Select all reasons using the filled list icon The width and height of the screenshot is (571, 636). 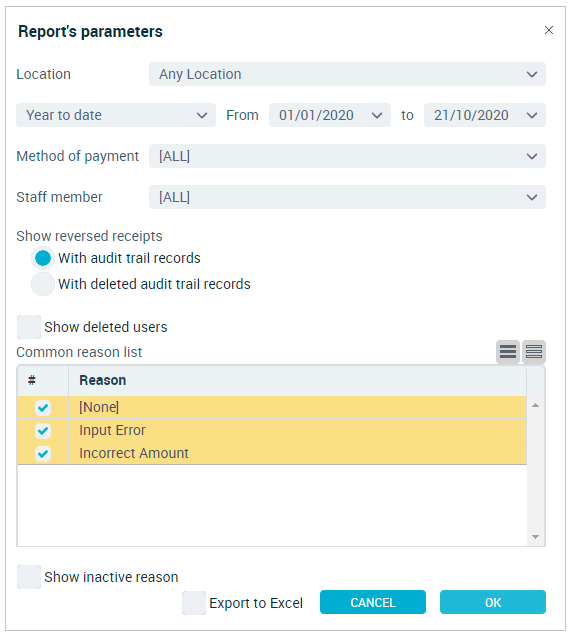click(x=508, y=352)
